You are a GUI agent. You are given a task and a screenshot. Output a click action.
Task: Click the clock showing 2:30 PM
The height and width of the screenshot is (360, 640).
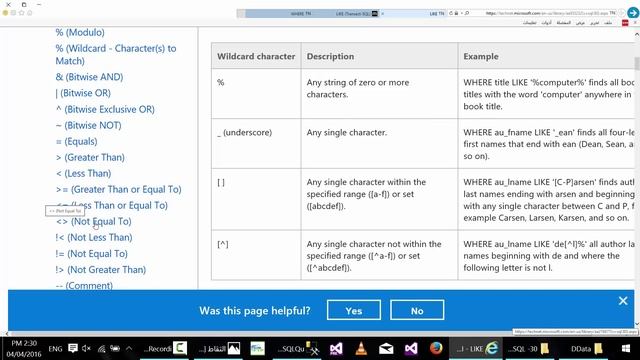[24, 348]
